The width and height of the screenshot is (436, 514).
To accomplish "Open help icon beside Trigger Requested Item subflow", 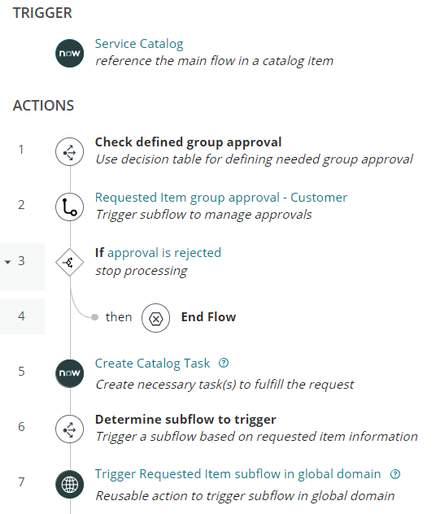I will point(395,474).
